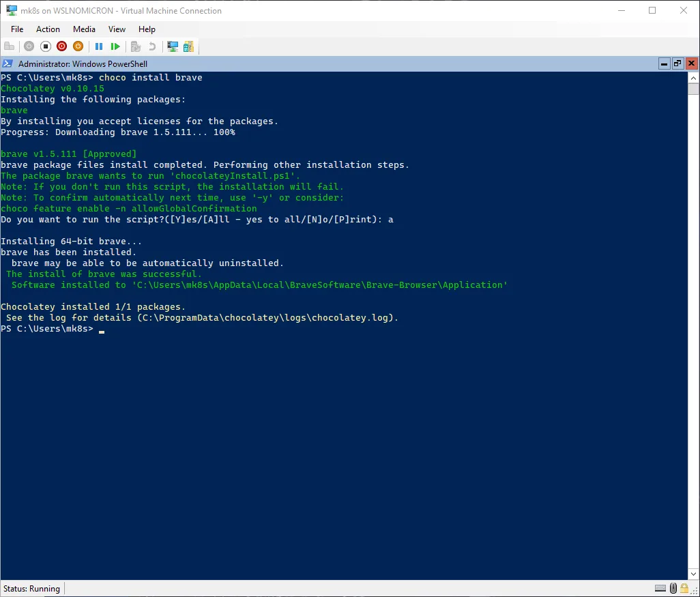The width and height of the screenshot is (700, 597).
Task: Open the File menu
Action: coord(17,29)
